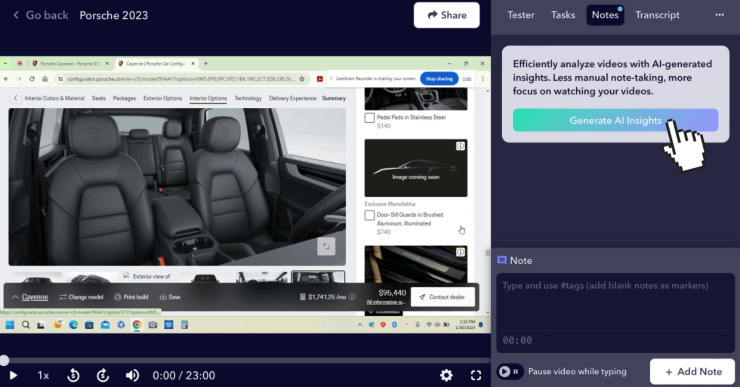740x387 pixels.
Task: Go to the Summary section
Action: pyautogui.click(x=334, y=98)
